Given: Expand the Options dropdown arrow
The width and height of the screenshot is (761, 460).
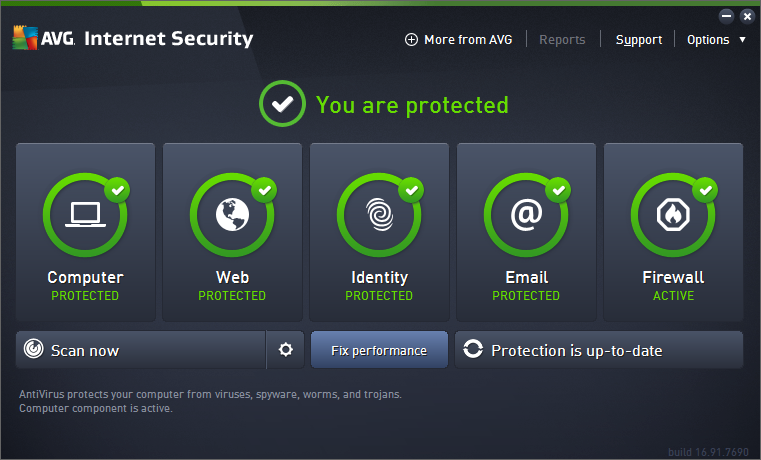Looking at the screenshot, I should [x=743, y=40].
